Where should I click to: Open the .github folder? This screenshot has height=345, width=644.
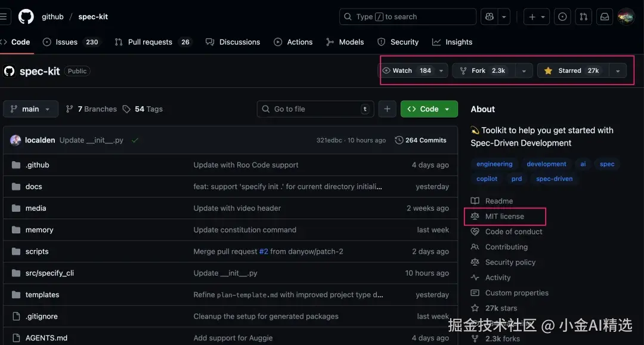point(38,165)
